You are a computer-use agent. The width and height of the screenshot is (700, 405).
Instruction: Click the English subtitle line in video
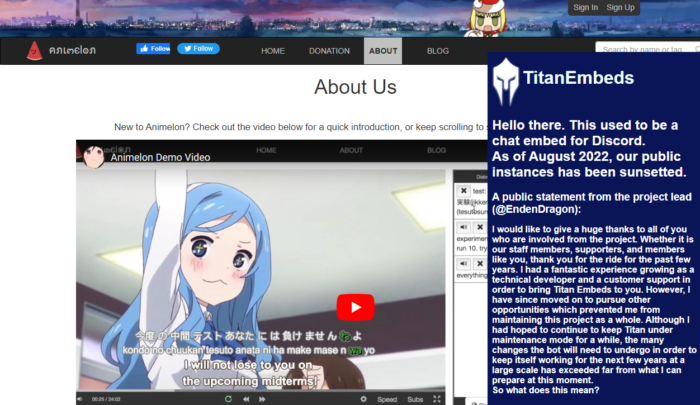tap(248, 373)
